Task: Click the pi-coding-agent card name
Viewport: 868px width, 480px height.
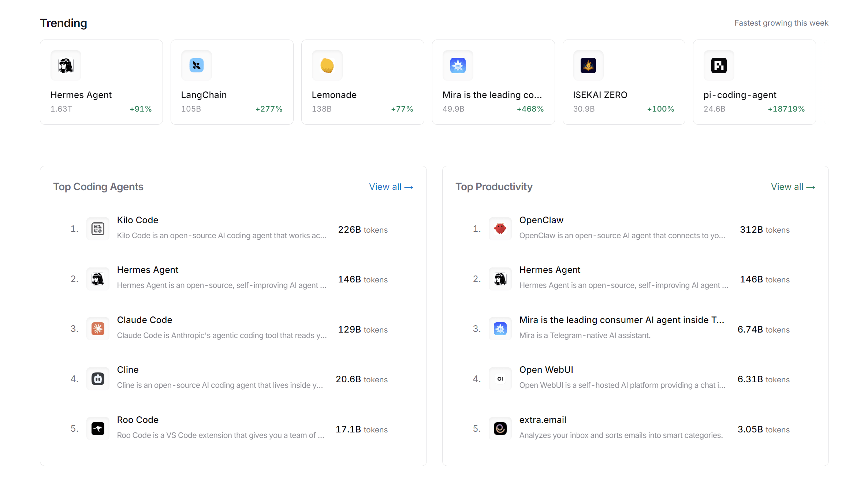Action: (x=740, y=95)
